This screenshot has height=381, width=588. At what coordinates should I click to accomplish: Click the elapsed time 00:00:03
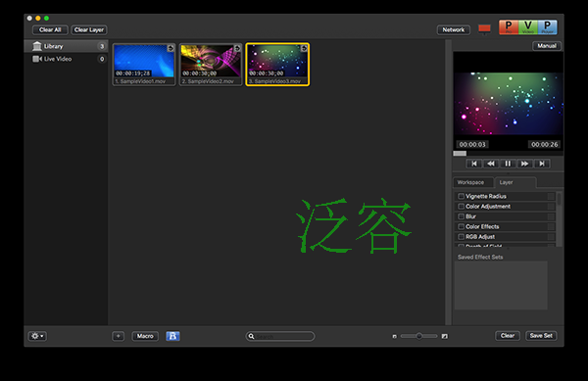click(x=472, y=145)
